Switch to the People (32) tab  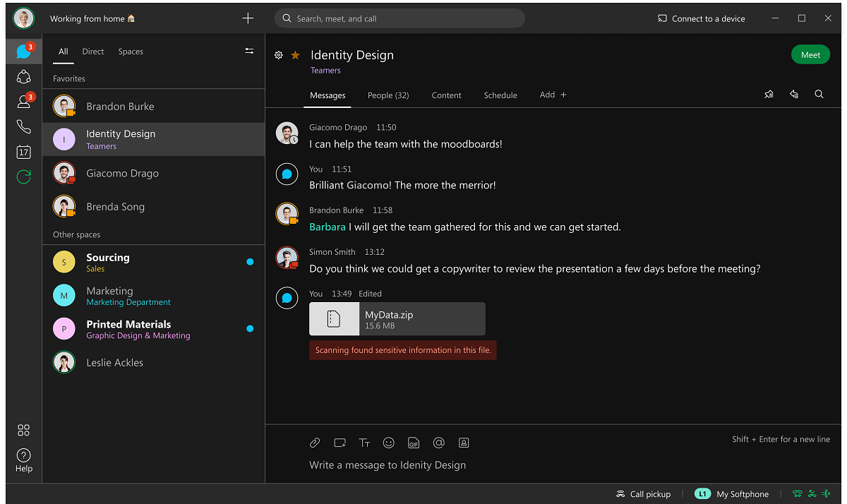point(388,95)
